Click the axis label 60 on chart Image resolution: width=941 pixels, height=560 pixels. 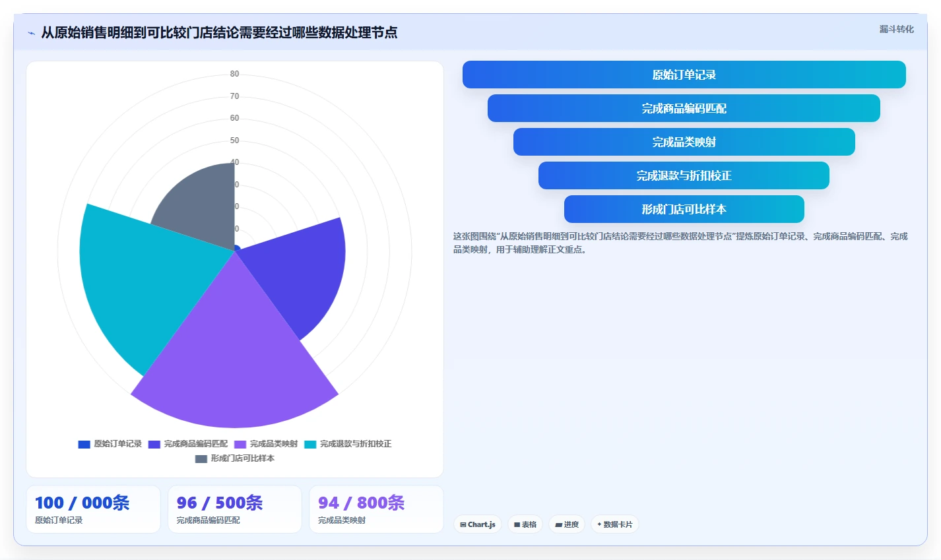(234, 118)
